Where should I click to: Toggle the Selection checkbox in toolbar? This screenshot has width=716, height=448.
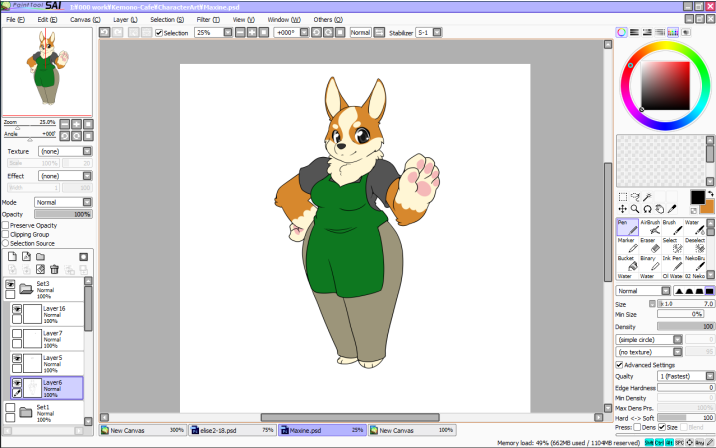tap(159, 33)
